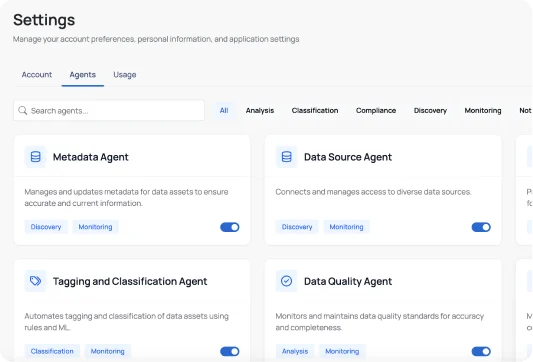This screenshot has height=362, width=533.
Task: Focus the Search agents input field
Action: 109,110
